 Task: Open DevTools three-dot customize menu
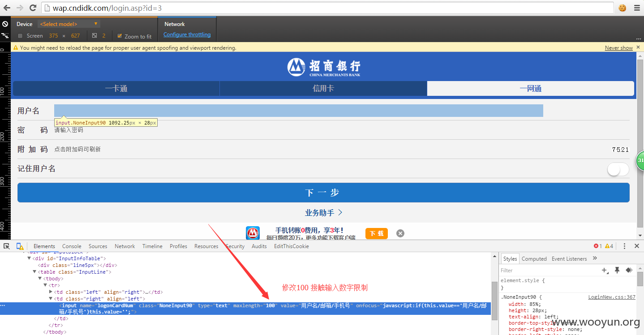[x=624, y=246]
